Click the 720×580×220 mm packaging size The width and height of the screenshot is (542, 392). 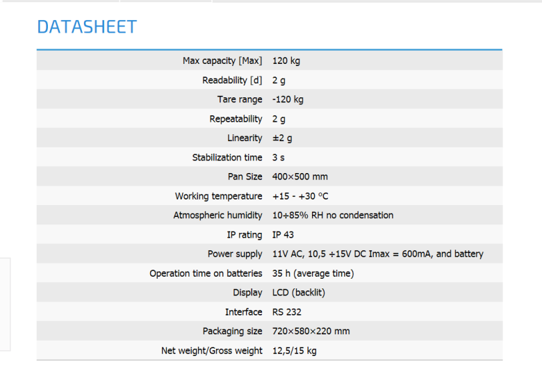[311, 331]
